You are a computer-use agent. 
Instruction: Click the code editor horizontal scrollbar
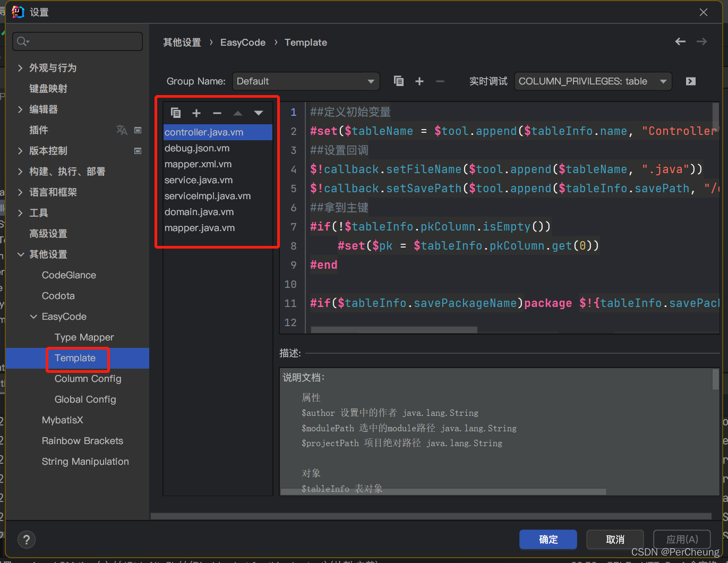click(x=394, y=330)
